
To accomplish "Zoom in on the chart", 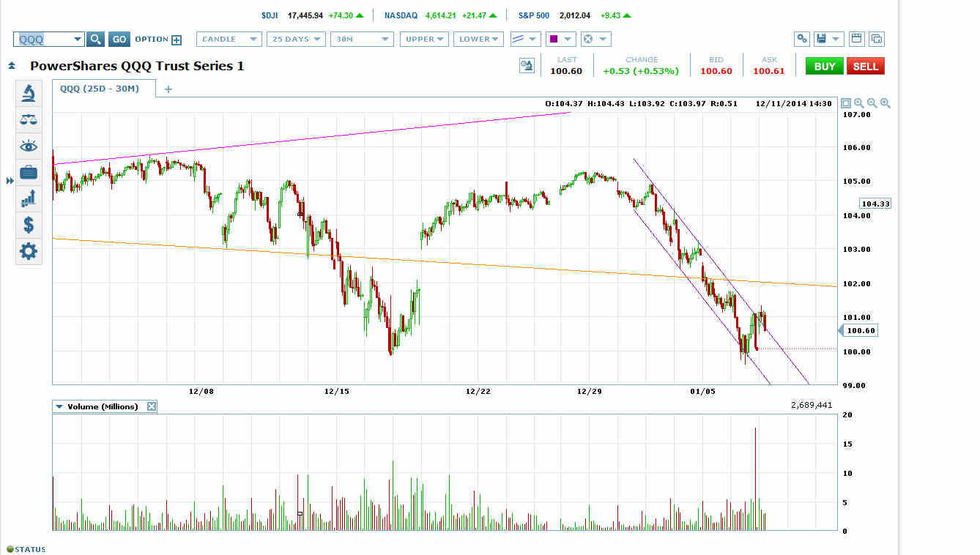I will [x=886, y=103].
